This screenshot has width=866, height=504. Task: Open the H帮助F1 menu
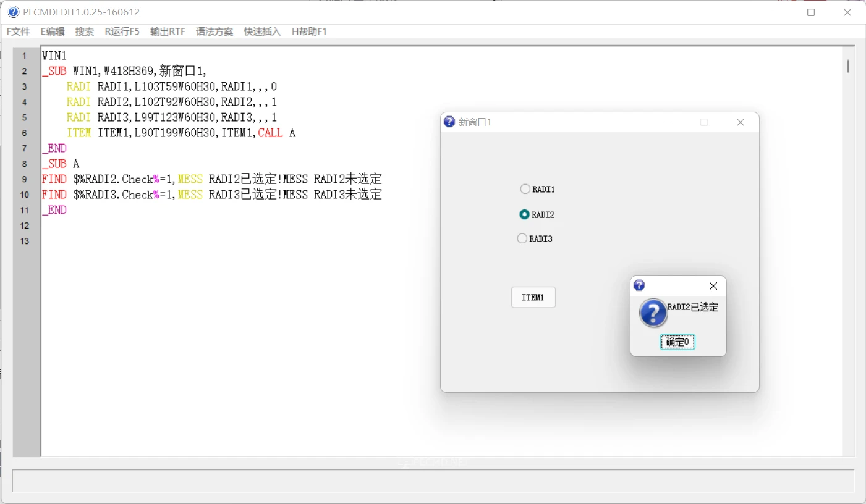[309, 31]
